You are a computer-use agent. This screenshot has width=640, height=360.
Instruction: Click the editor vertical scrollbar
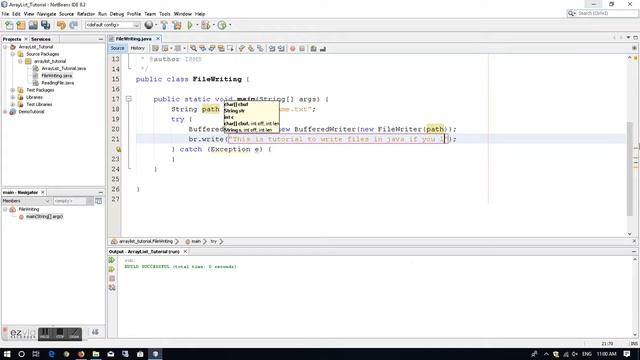(x=629, y=169)
